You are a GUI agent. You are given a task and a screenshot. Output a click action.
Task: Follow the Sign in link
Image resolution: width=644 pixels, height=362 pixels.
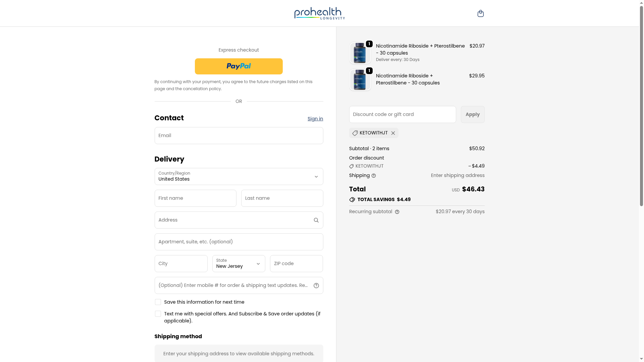(x=315, y=119)
